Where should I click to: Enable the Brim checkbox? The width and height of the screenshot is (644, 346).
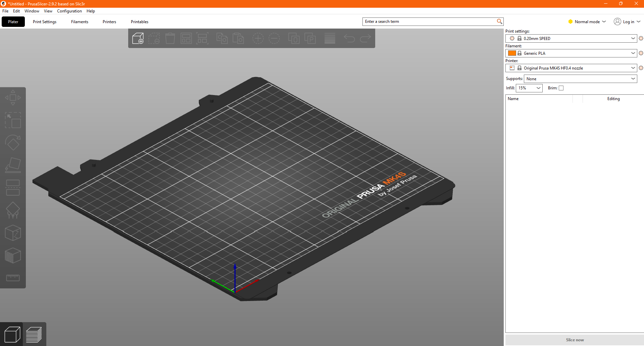561,88
